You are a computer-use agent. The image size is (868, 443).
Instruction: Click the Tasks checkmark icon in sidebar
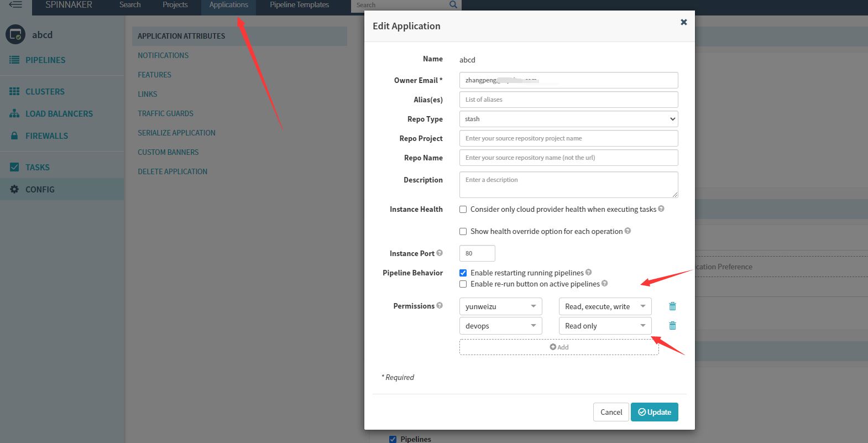[14, 167]
